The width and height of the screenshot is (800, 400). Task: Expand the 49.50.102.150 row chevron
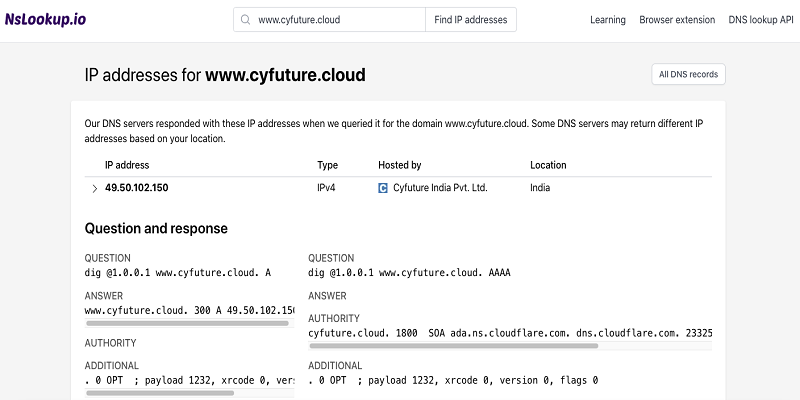click(x=94, y=188)
